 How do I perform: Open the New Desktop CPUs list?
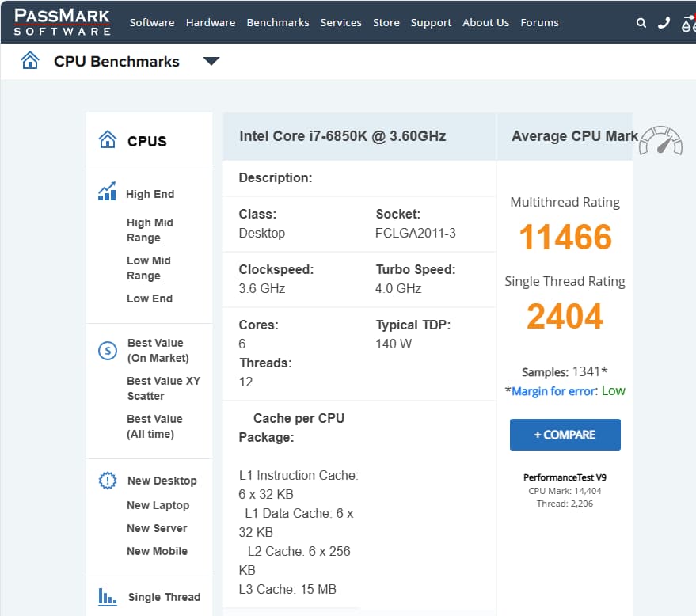pyautogui.click(x=162, y=481)
